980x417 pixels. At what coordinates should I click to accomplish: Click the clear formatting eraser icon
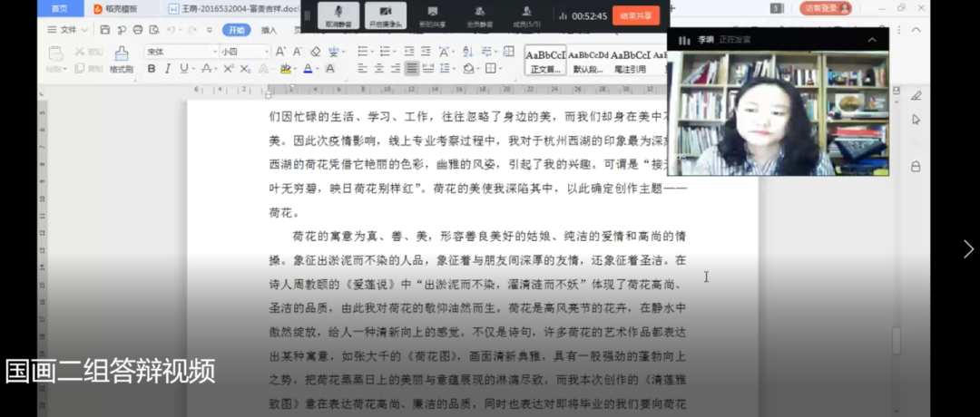click(315, 52)
